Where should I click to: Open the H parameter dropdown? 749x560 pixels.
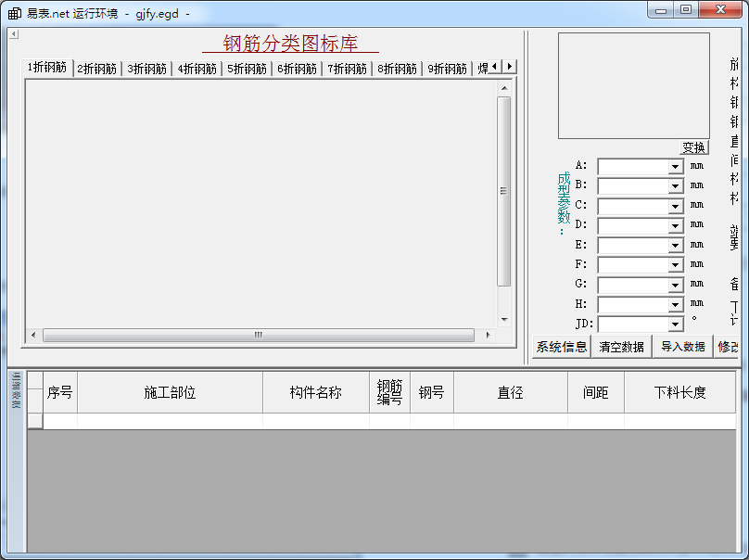pos(675,305)
